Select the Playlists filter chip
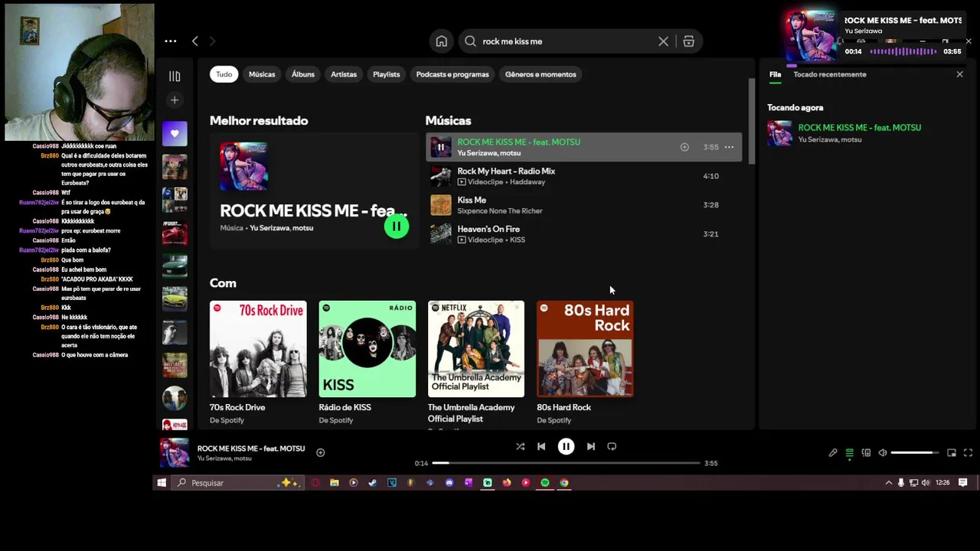The height and width of the screenshot is (551, 980). (x=387, y=74)
